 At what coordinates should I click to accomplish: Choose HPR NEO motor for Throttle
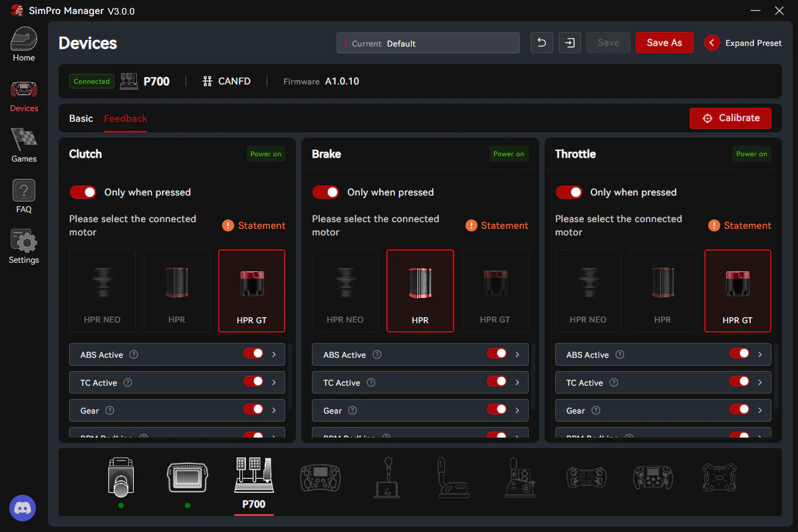(589, 291)
